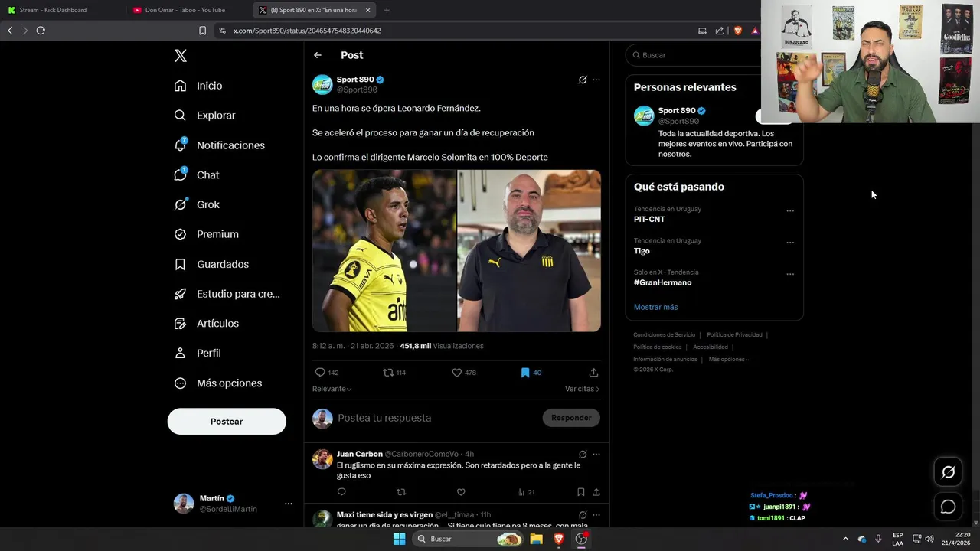Show hidden tray icons chevron
Screen dimensions: 980x551
845,539
